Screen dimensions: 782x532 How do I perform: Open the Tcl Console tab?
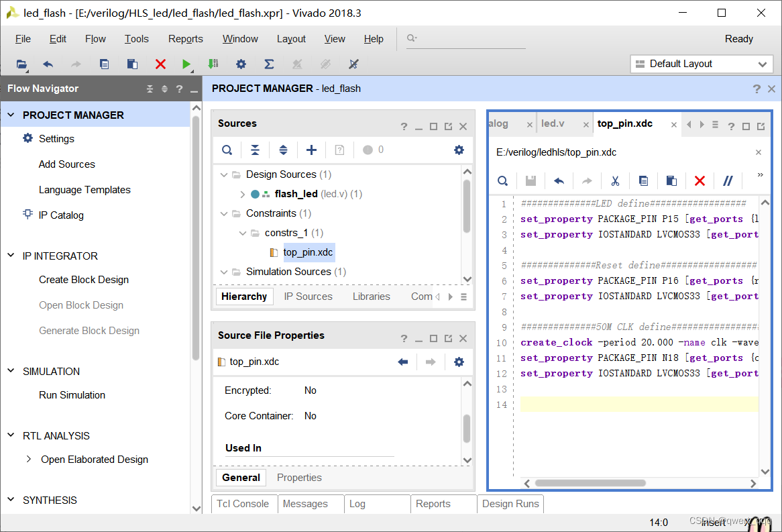[x=243, y=504]
